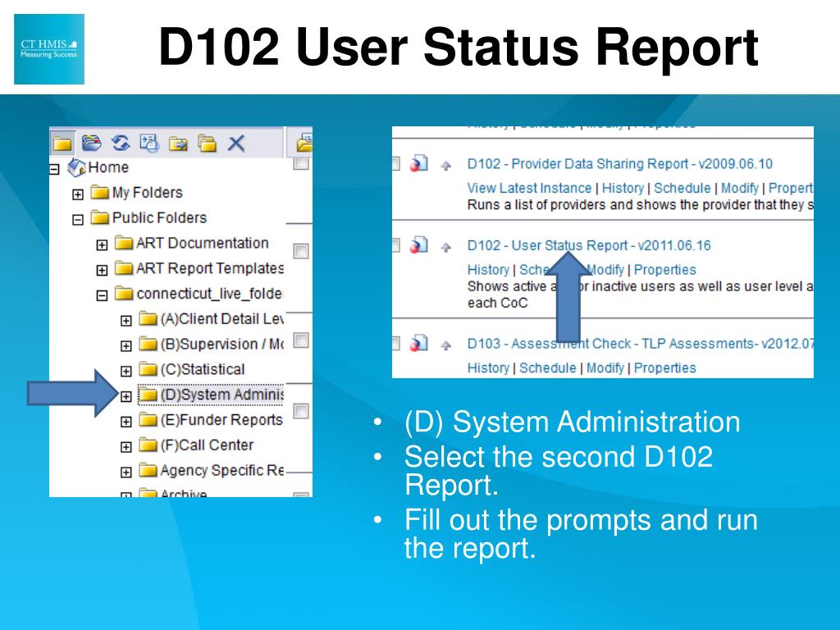Click Modify under Provider Data Sharing Report
The width and height of the screenshot is (840, 630).
pos(739,188)
